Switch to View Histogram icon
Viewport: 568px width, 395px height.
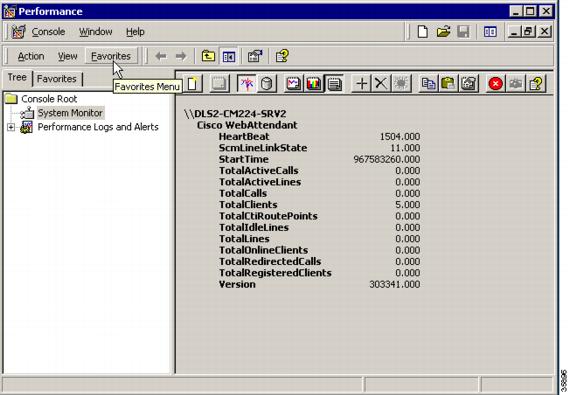coord(313,84)
